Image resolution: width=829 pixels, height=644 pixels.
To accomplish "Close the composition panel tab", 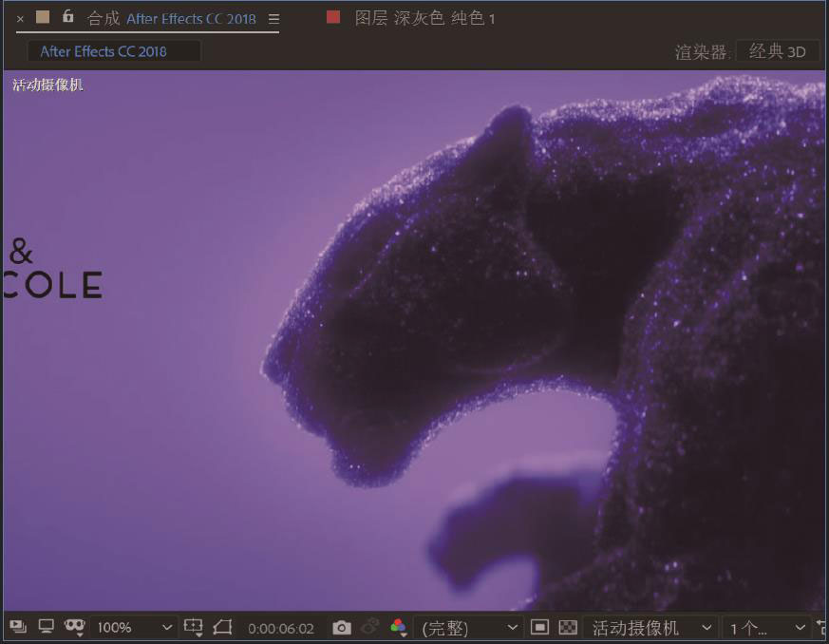I will (x=20, y=19).
